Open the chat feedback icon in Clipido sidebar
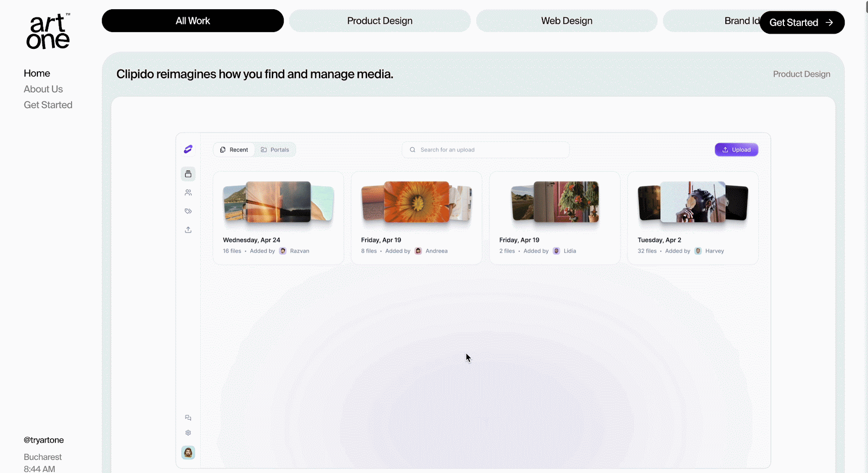868x473 pixels. pyautogui.click(x=188, y=418)
